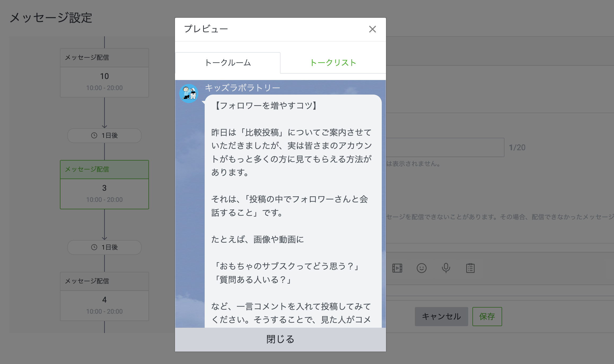
Task: Click the キッズラボラトリー account name
Action: [242, 88]
